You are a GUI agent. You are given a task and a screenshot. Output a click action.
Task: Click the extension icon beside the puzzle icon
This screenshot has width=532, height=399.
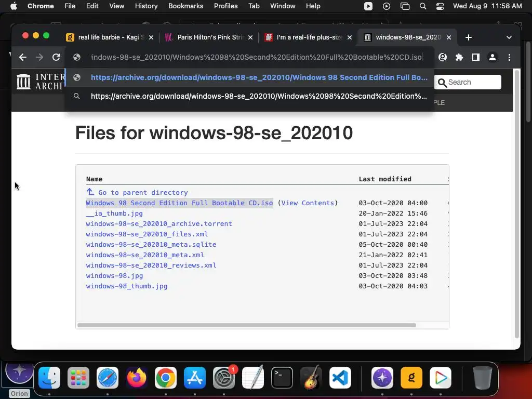click(443, 57)
